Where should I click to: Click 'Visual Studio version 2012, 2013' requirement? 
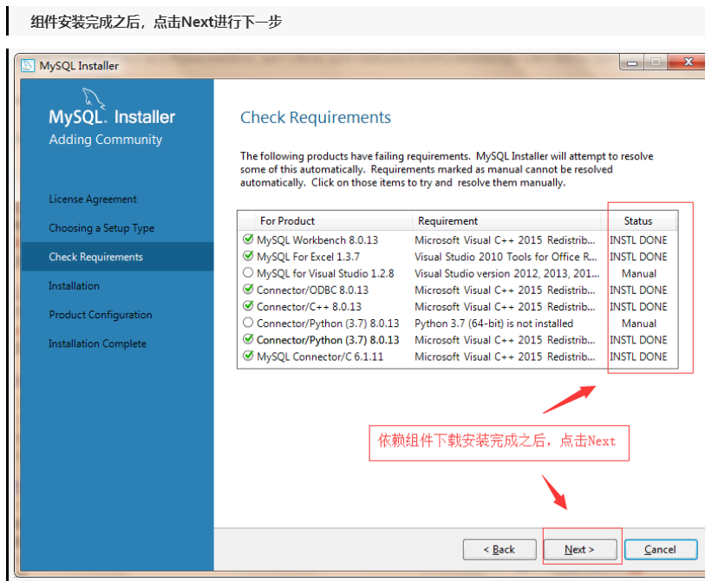tap(507, 273)
